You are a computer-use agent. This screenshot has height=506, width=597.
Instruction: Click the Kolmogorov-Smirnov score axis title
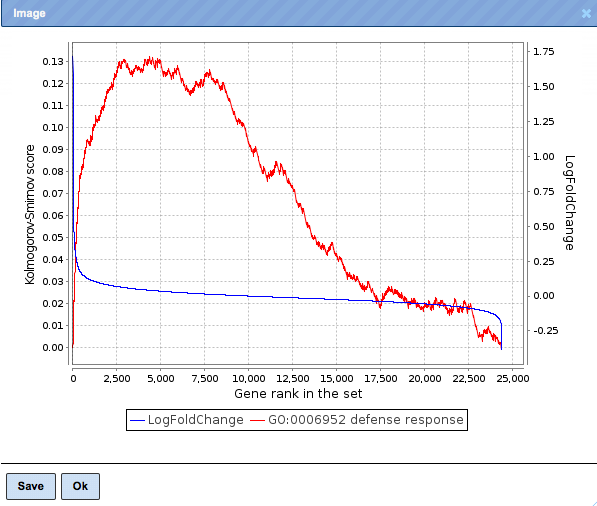30,214
